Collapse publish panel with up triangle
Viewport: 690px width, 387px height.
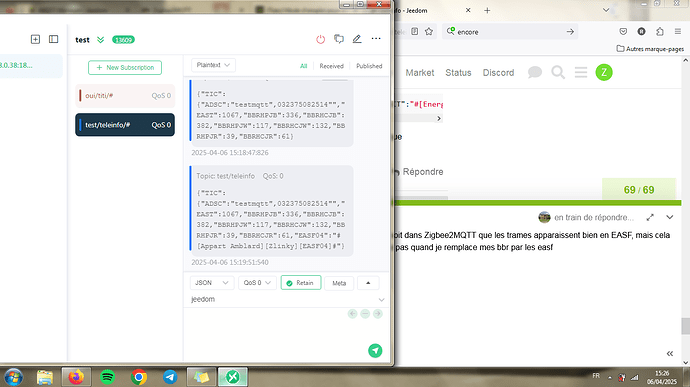tap(368, 283)
